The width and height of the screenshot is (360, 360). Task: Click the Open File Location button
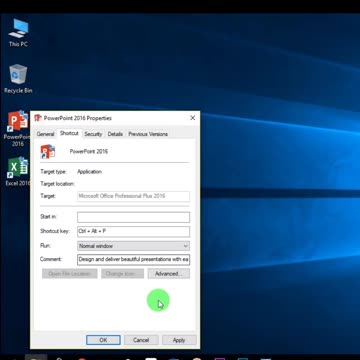click(x=70, y=274)
